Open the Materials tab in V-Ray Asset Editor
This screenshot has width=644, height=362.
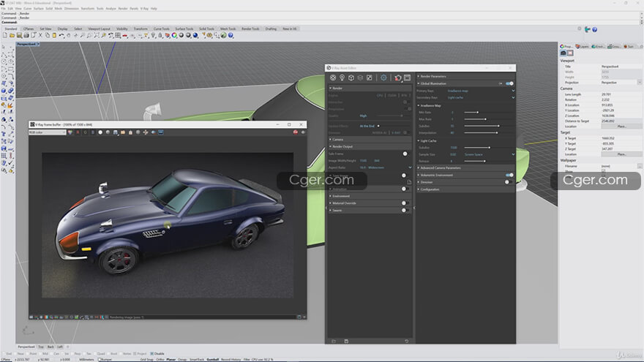pos(333,78)
